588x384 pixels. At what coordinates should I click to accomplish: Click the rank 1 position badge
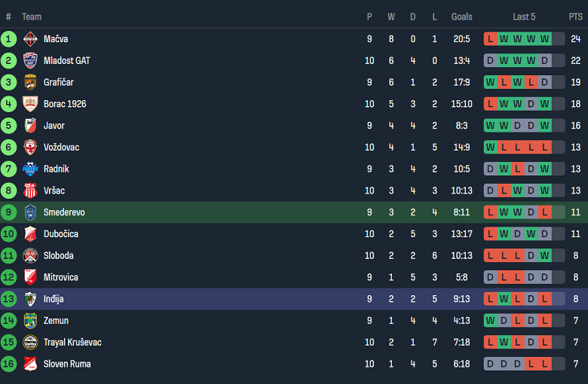click(x=9, y=39)
